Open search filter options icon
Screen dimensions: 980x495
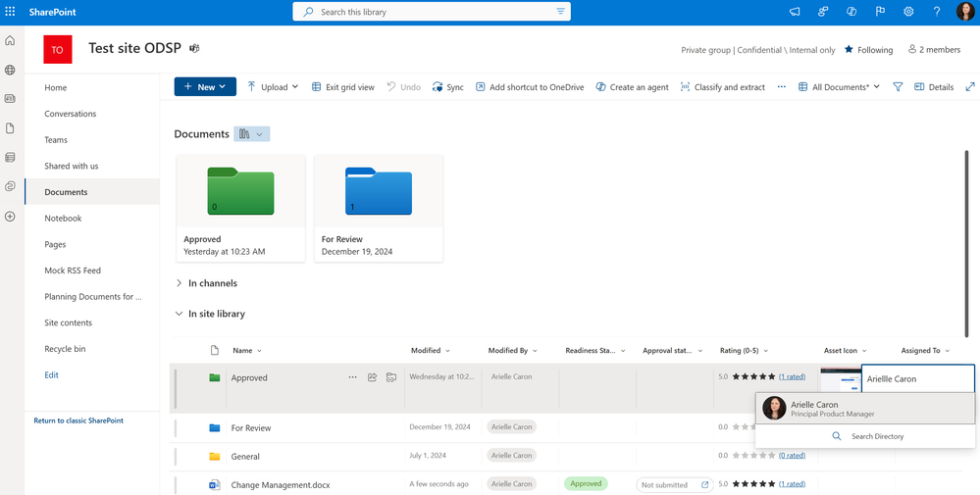pyautogui.click(x=560, y=12)
